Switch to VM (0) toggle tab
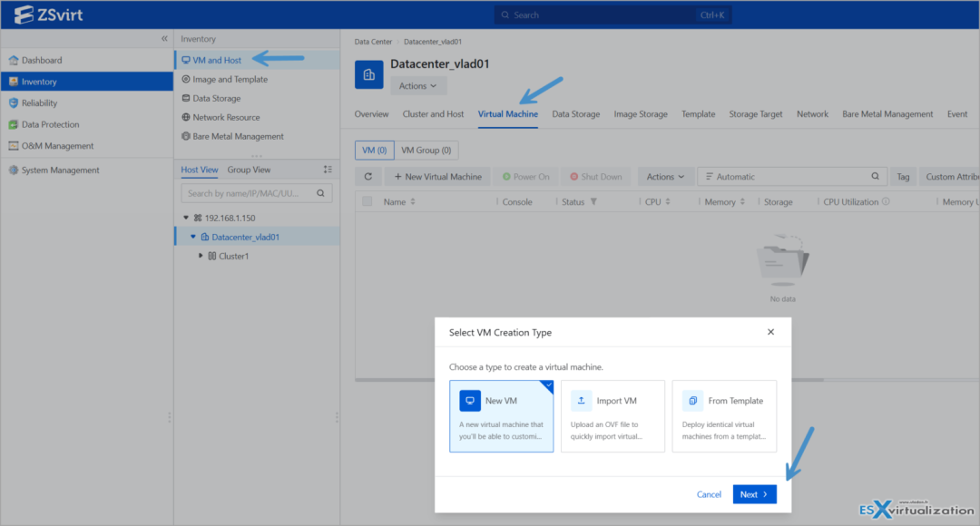Image resolution: width=980 pixels, height=526 pixels. coord(375,150)
